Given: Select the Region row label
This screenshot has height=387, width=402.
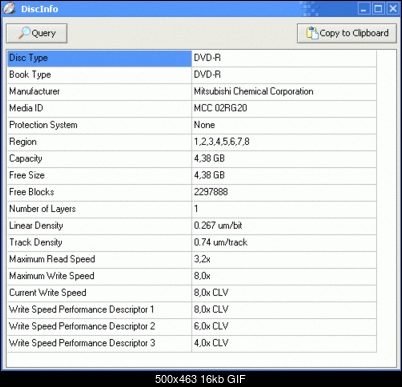Looking at the screenshot, I should click(x=99, y=142).
